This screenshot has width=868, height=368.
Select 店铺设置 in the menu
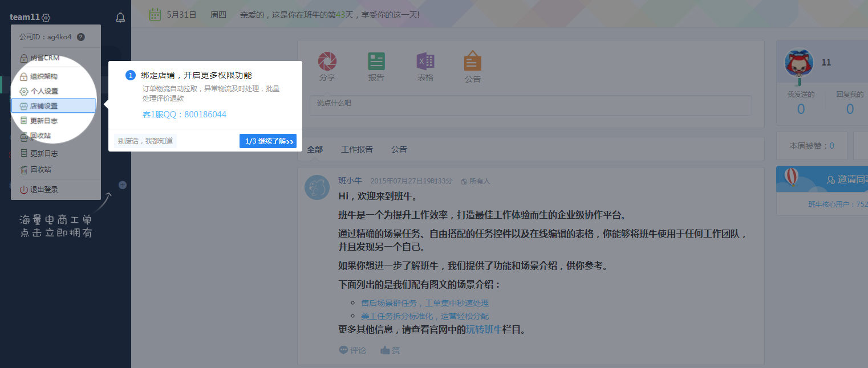(53, 106)
